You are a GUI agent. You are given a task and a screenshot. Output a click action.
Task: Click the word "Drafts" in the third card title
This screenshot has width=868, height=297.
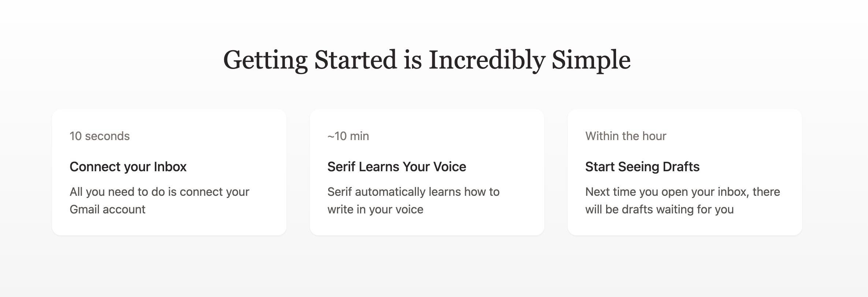681,167
